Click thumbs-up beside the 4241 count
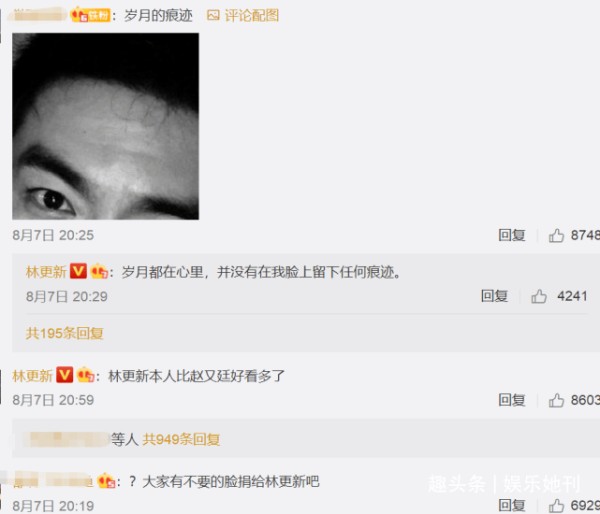 tap(539, 296)
